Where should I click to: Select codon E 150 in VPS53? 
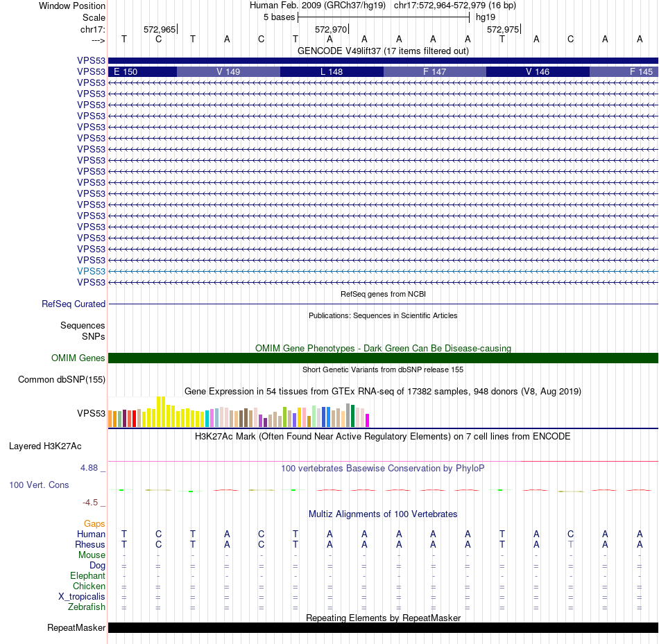(142, 72)
